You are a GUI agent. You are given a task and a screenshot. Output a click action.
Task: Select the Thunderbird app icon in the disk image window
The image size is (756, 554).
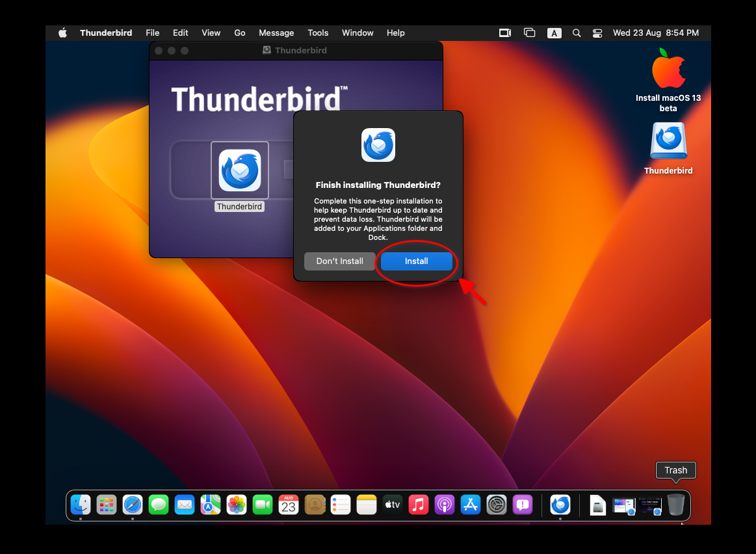click(x=240, y=170)
